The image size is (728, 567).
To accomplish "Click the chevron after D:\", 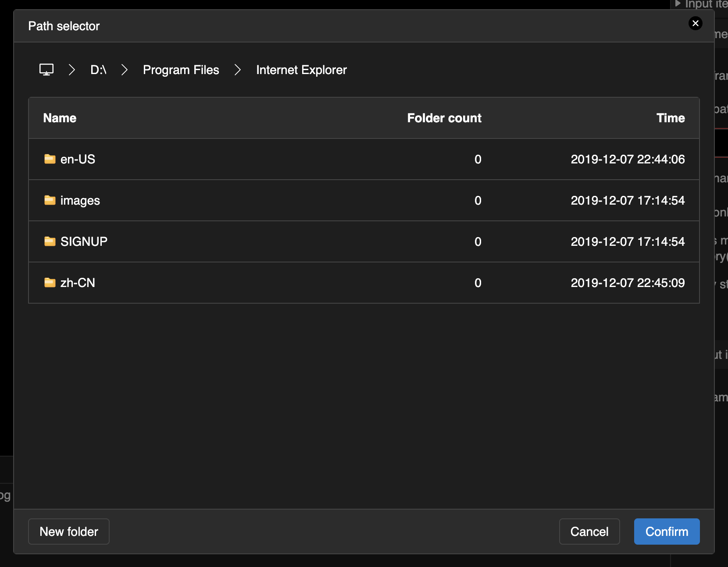I will click(x=125, y=70).
